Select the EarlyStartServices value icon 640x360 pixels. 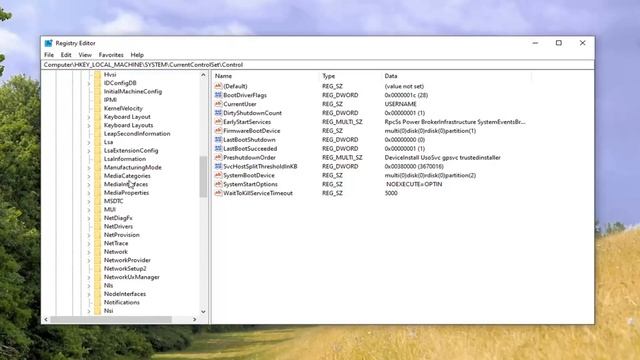(218, 122)
